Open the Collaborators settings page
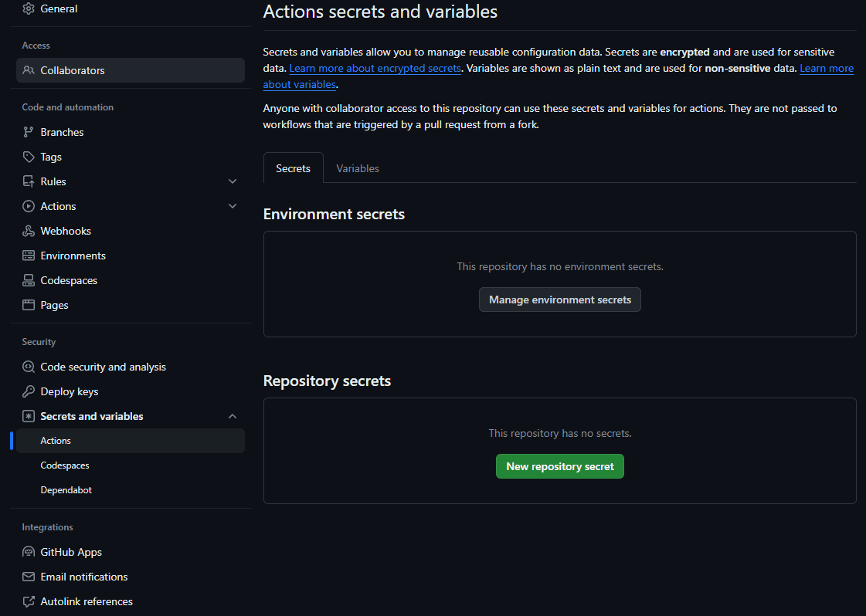 (x=131, y=70)
